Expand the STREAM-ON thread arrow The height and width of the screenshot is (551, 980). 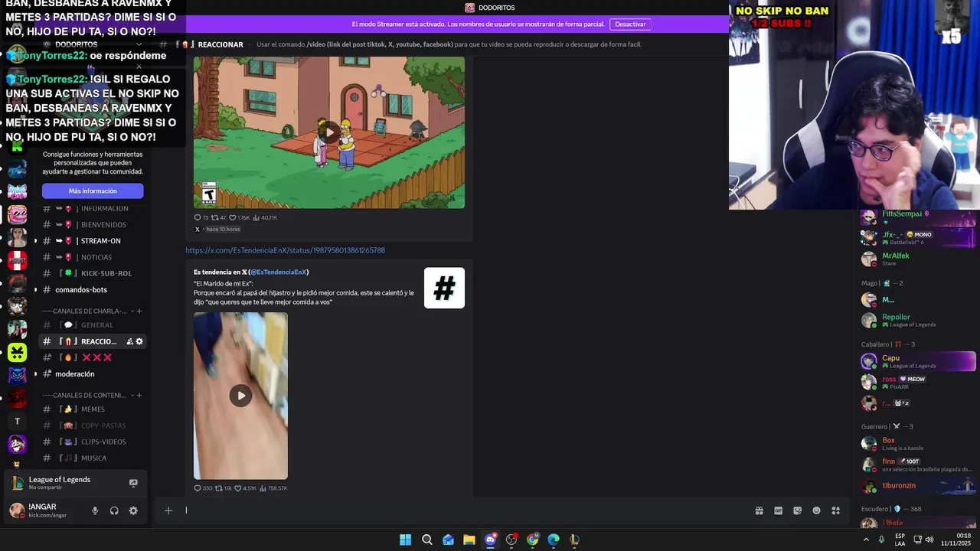tap(35, 241)
